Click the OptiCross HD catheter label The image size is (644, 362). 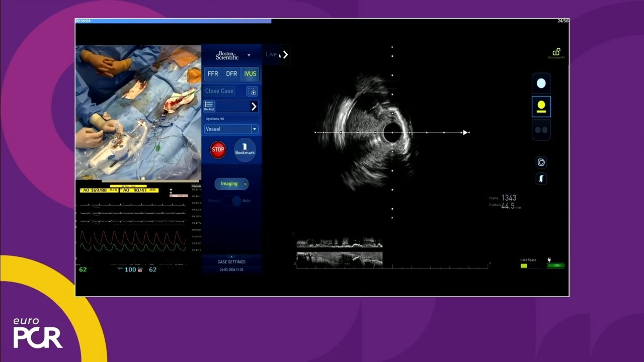215,119
